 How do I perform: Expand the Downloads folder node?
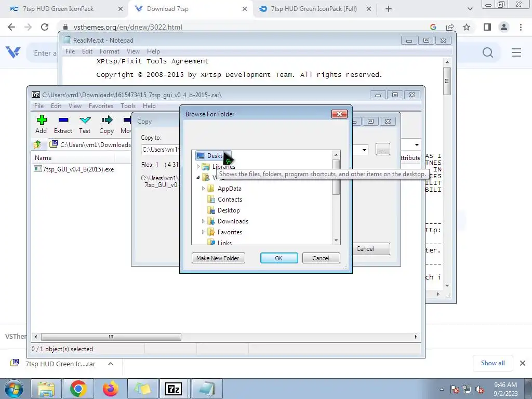point(203,221)
